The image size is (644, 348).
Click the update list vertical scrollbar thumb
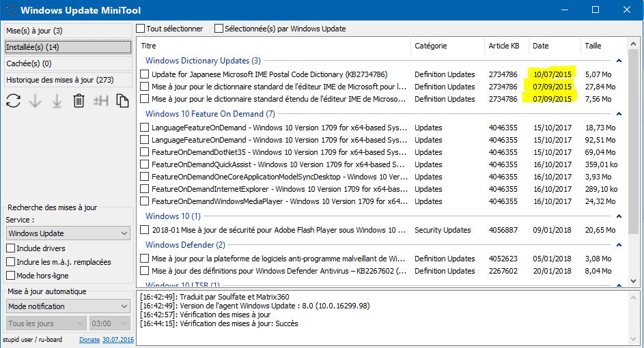pyautogui.click(x=633, y=141)
